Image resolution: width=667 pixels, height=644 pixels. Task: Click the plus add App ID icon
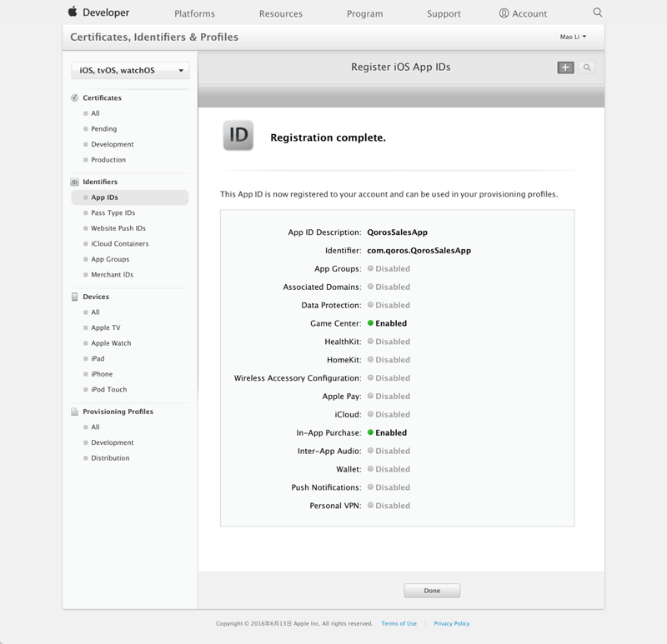pyautogui.click(x=565, y=67)
